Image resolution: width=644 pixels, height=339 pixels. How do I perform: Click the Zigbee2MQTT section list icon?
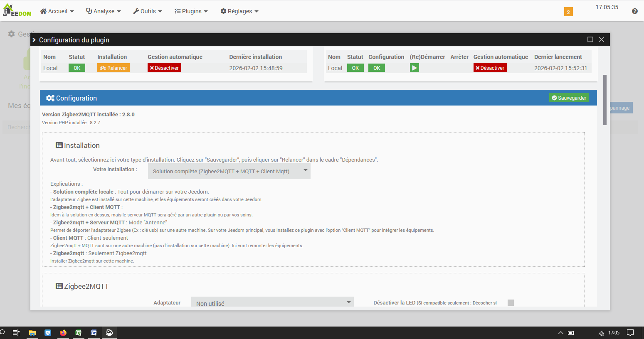[59, 286]
